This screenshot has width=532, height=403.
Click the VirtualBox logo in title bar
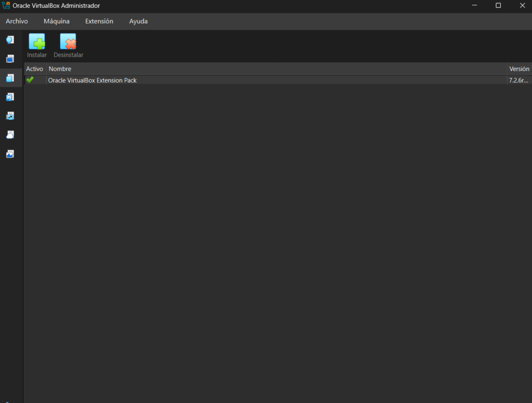pyautogui.click(x=6, y=6)
